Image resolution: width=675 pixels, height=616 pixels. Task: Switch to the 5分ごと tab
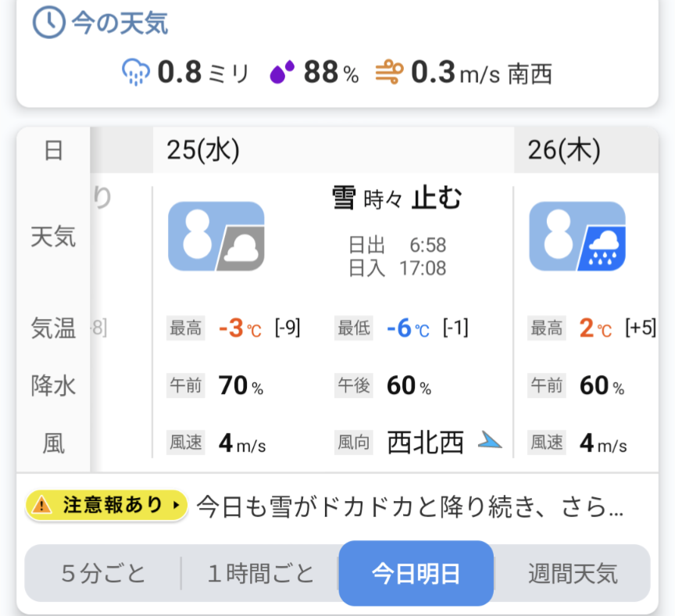(103, 573)
